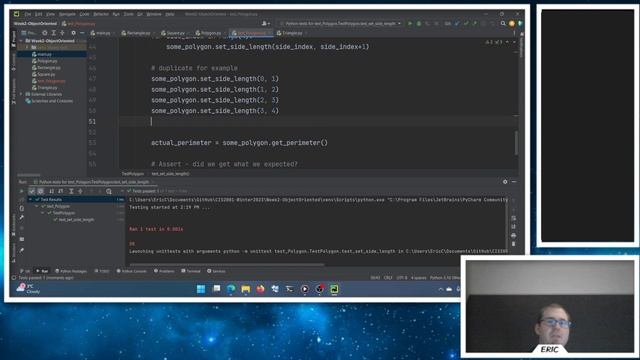Open the TODO tool window

(102, 271)
